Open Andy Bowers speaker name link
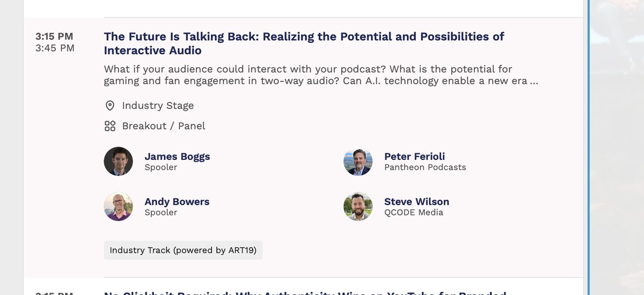 point(177,202)
